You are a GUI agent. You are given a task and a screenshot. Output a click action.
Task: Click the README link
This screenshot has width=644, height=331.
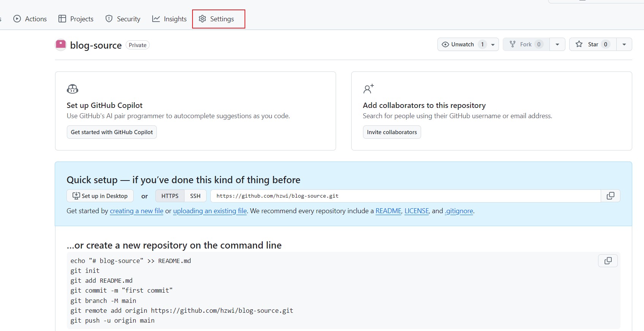click(x=388, y=211)
